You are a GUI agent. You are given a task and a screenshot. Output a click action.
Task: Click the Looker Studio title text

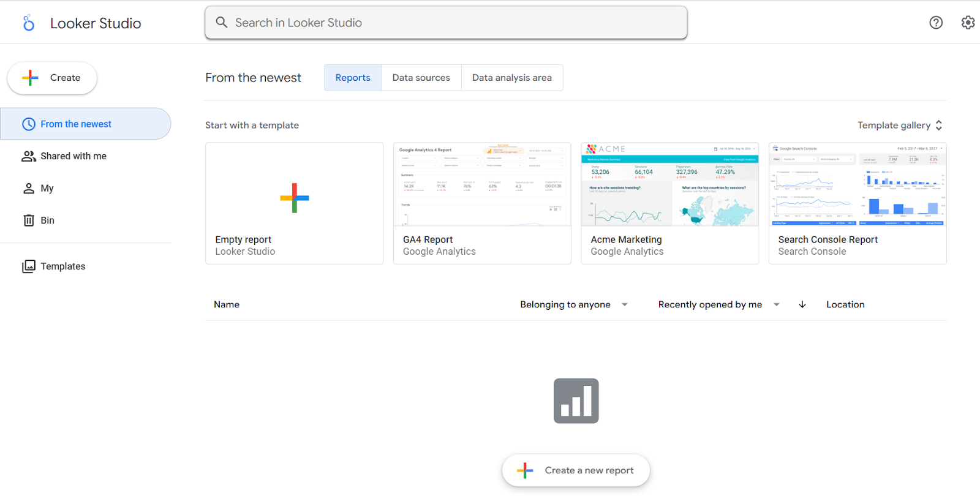[96, 23]
